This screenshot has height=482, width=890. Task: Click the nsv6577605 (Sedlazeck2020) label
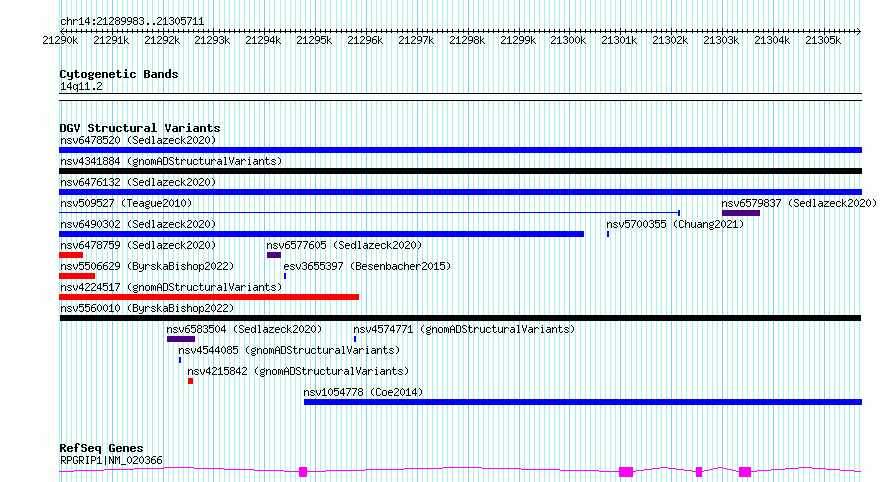pos(344,245)
